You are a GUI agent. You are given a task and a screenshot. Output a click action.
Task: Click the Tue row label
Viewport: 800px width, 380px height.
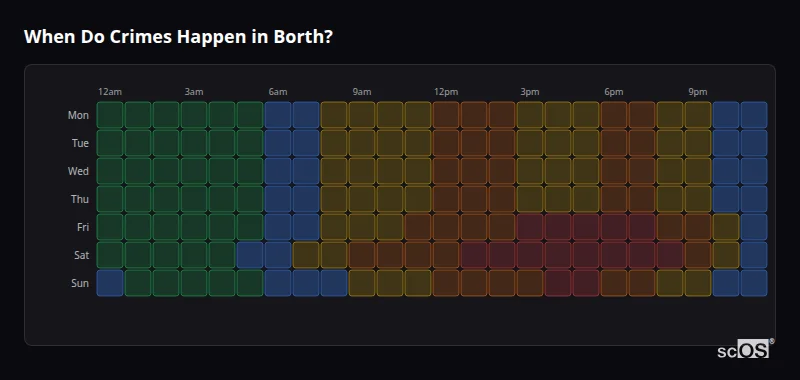[x=80, y=143]
